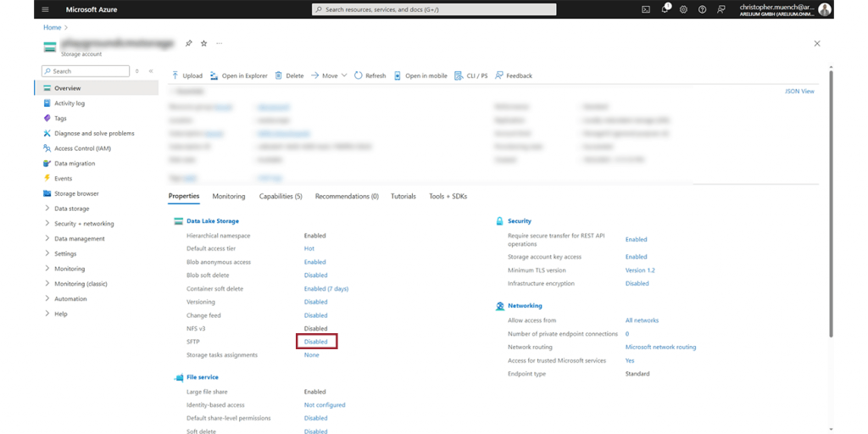Switch to the Recommendations (0) tab
The height and width of the screenshot is (434, 868).
tap(347, 197)
